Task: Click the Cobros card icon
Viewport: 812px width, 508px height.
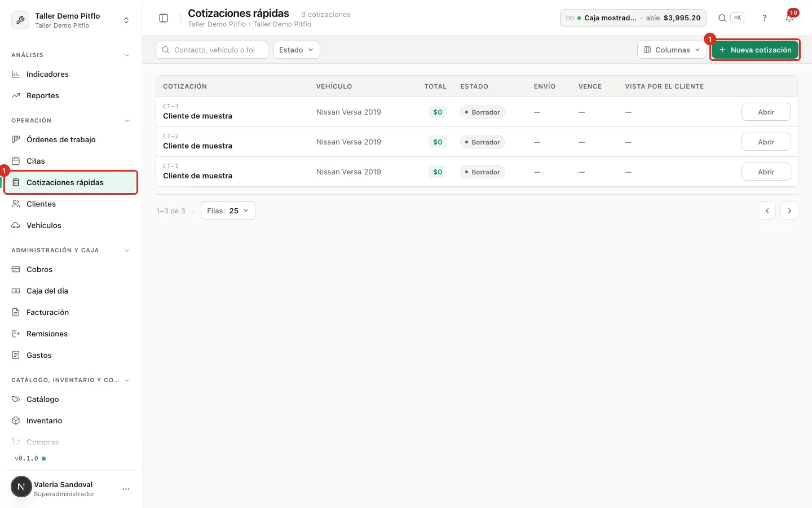Action: (16, 269)
